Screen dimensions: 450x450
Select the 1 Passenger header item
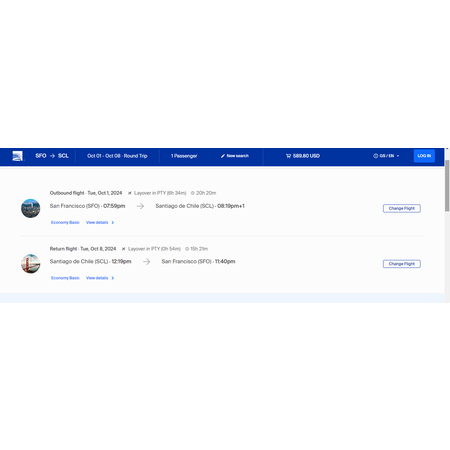point(184,156)
